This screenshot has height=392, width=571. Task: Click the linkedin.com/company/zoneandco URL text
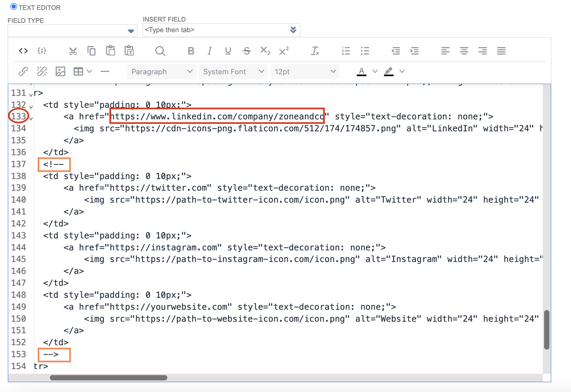point(217,116)
